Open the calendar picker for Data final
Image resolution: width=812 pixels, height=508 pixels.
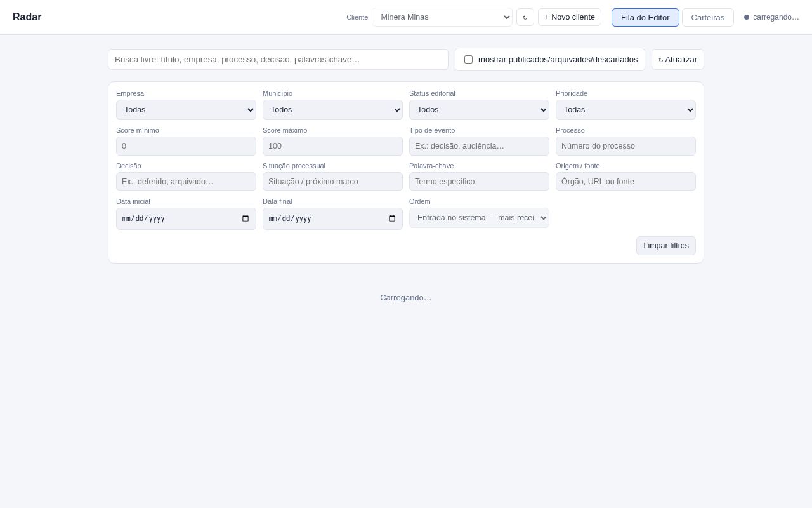pyautogui.click(x=392, y=218)
